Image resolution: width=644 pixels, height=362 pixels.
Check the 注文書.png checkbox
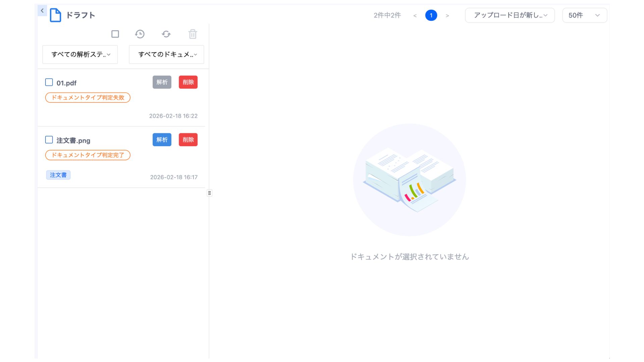tap(49, 140)
